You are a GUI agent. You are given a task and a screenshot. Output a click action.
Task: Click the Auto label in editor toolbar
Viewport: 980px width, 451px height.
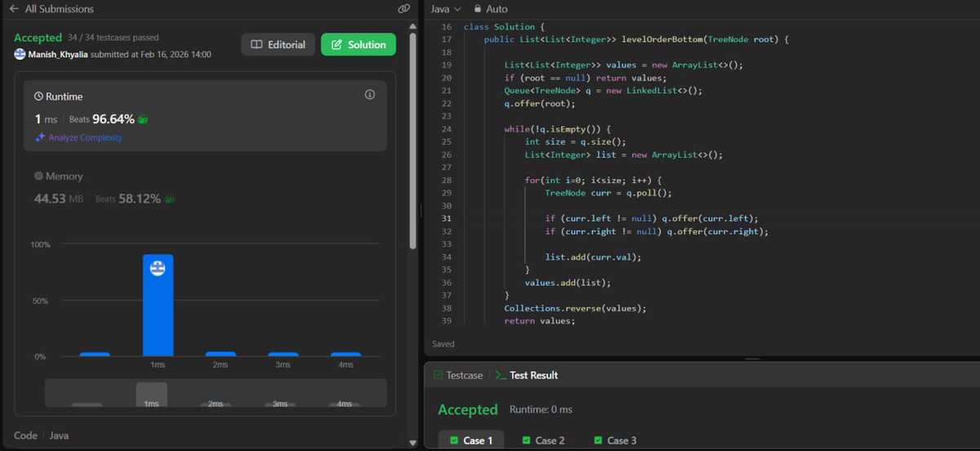point(497,9)
